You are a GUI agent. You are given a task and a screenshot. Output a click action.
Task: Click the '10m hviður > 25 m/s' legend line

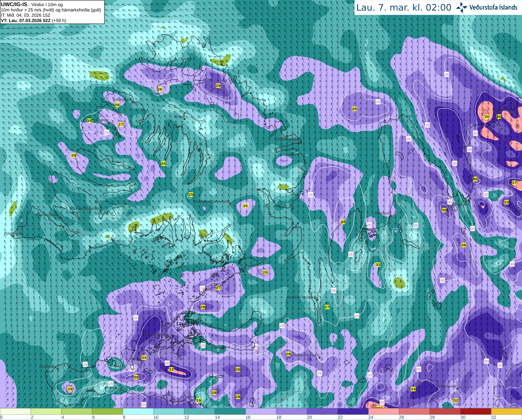pos(23,10)
